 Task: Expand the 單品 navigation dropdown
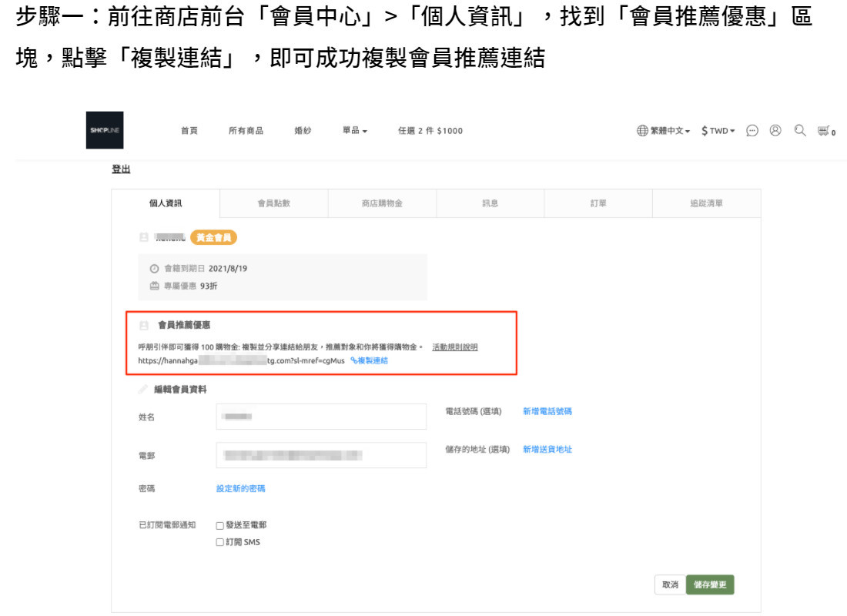pos(355,131)
